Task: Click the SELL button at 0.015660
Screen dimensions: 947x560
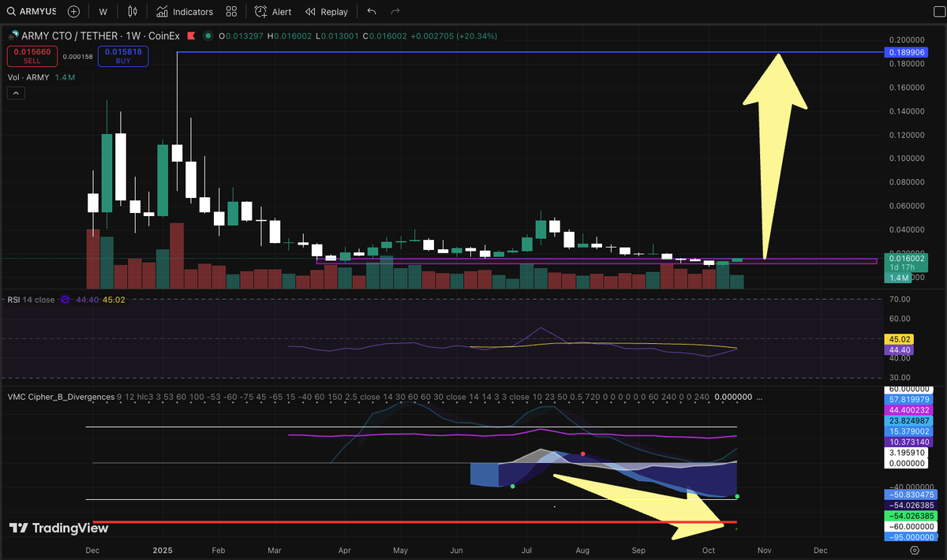Action: [x=32, y=55]
